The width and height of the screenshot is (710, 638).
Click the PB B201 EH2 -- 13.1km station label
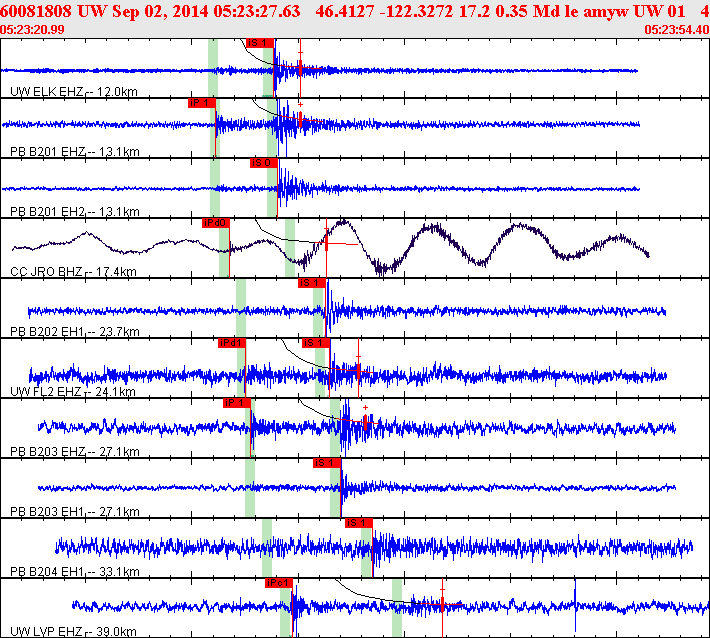coord(75,211)
